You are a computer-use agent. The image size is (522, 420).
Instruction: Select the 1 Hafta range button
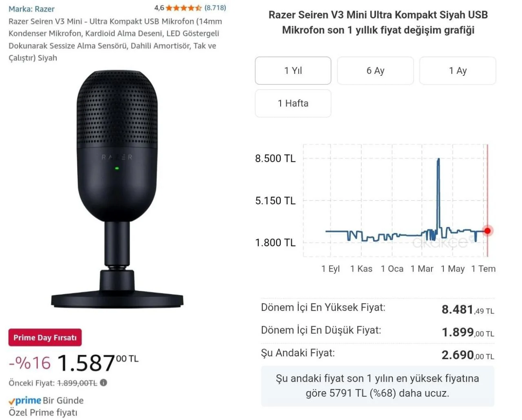293,104
